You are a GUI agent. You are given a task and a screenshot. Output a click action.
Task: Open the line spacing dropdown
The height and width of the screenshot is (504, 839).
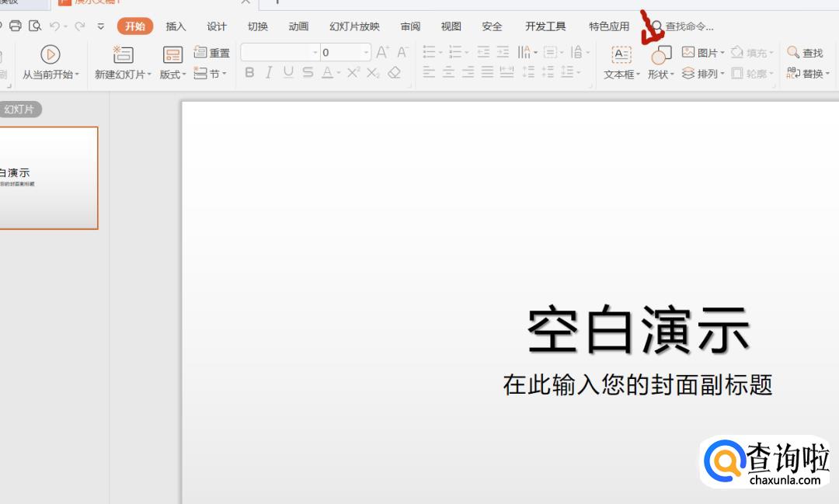pos(571,72)
